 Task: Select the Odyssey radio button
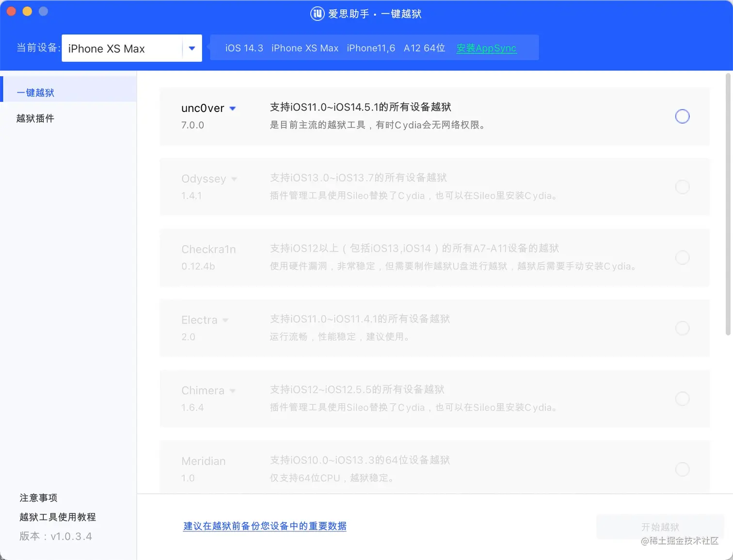coord(682,187)
